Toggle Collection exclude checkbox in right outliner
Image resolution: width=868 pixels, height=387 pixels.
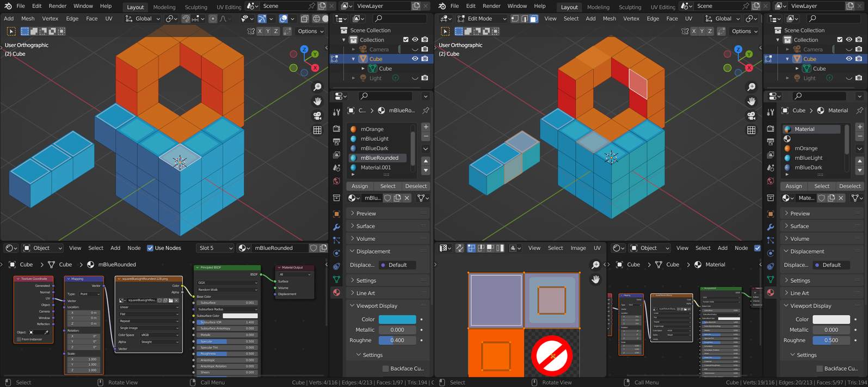click(x=840, y=40)
